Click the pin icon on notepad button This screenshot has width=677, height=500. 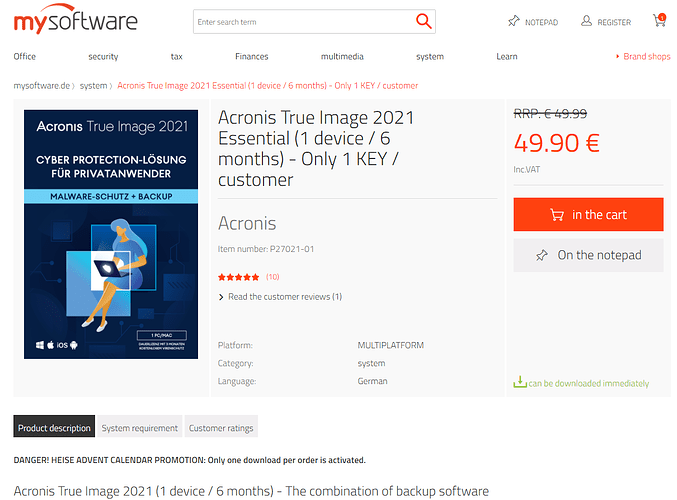pyautogui.click(x=541, y=256)
